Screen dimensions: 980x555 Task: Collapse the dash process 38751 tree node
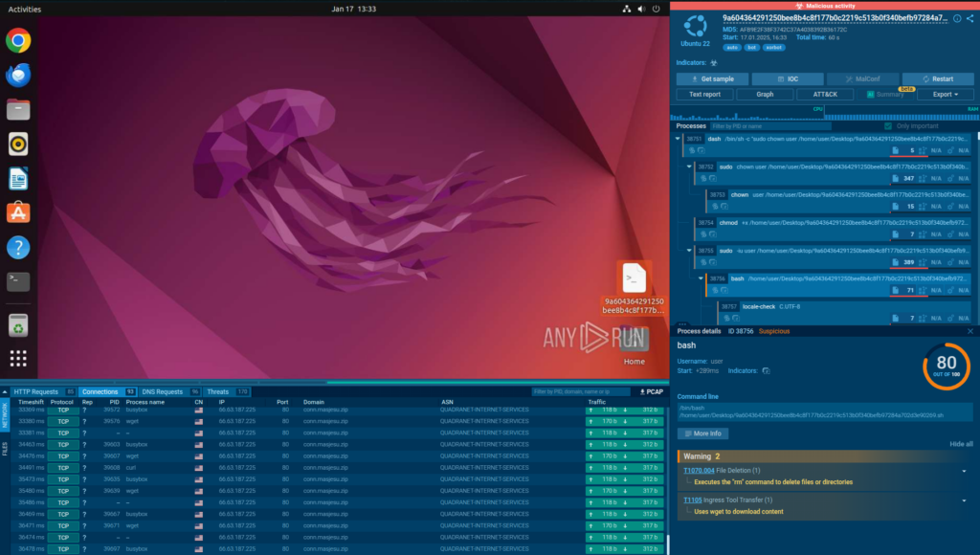[677, 139]
